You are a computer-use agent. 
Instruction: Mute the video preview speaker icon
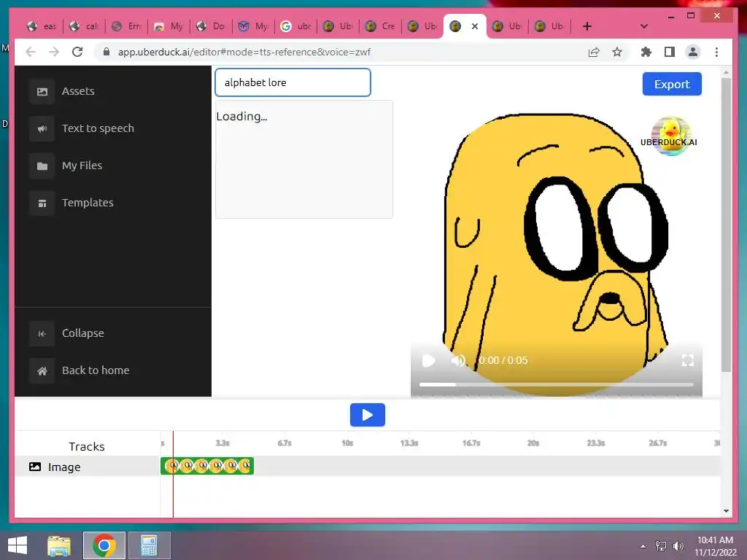(458, 360)
